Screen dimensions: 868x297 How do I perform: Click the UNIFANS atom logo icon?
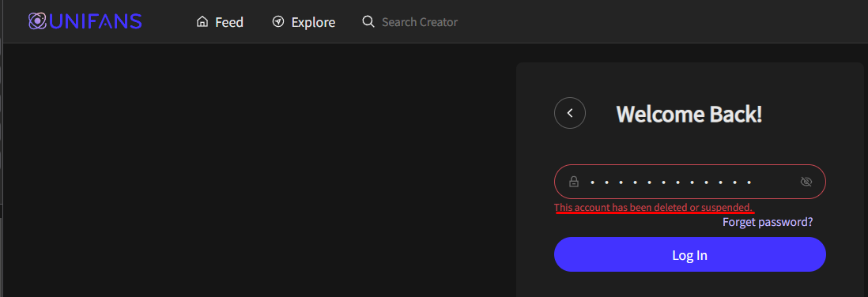coord(37,21)
